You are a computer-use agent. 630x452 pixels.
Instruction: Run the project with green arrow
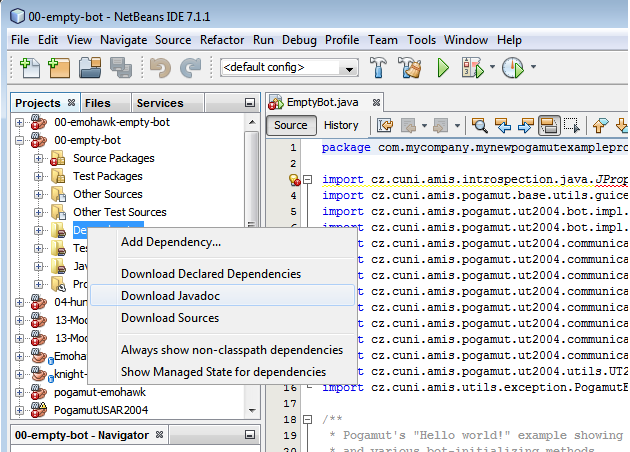point(443,67)
